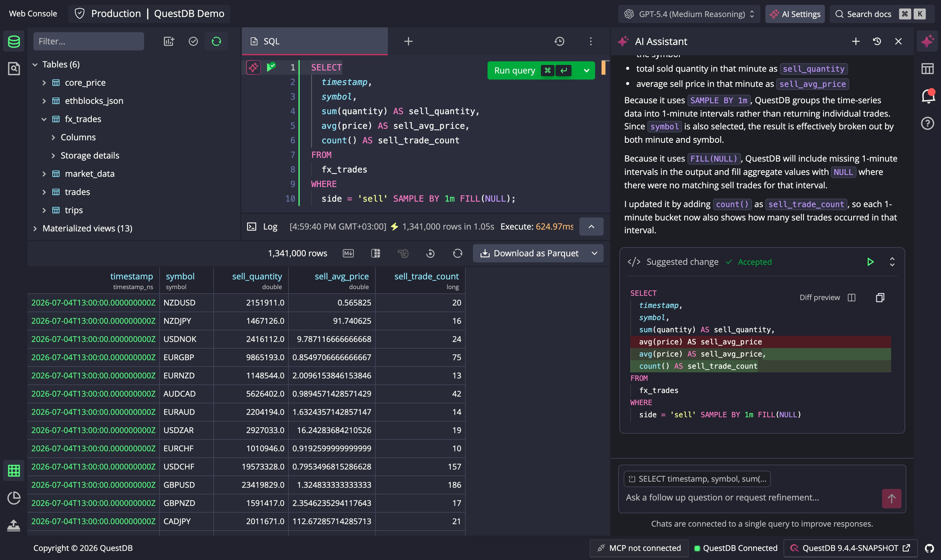Open AI Assistant chat history

point(877,41)
